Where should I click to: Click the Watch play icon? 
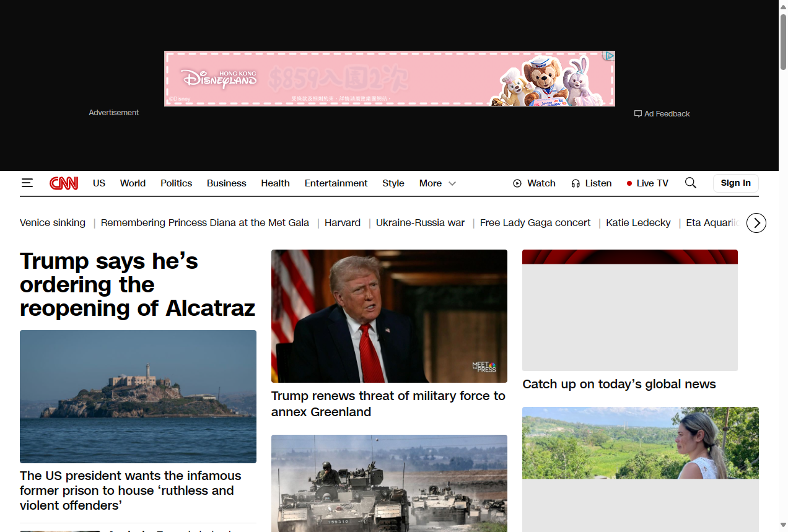[x=517, y=183]
